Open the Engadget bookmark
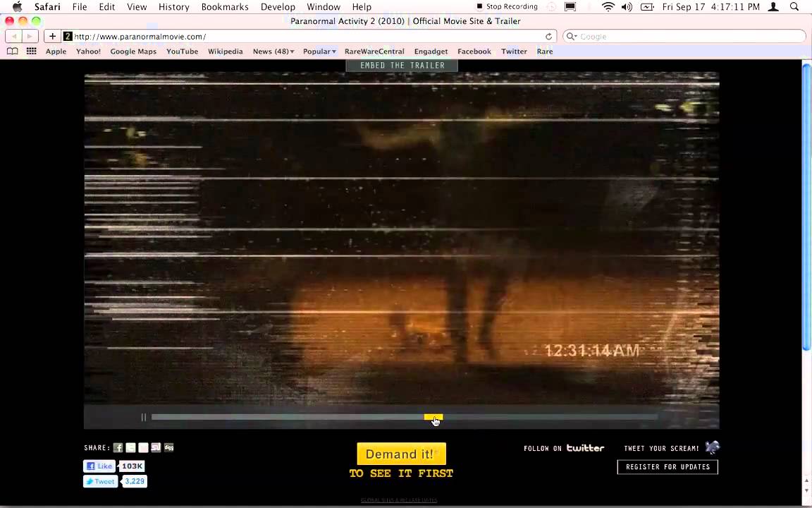The width and height of the screenshot is (812, 508). click(x=431, y=52)
